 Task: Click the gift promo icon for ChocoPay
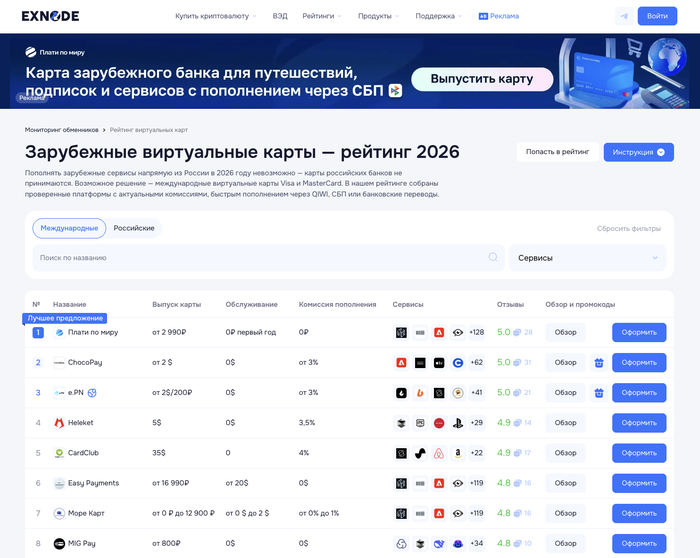point(598,363)
